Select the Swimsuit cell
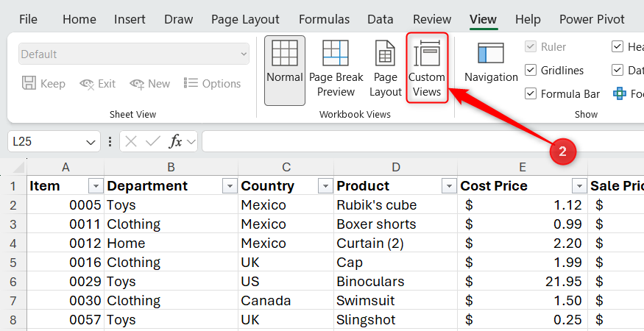 click(395, 301)
